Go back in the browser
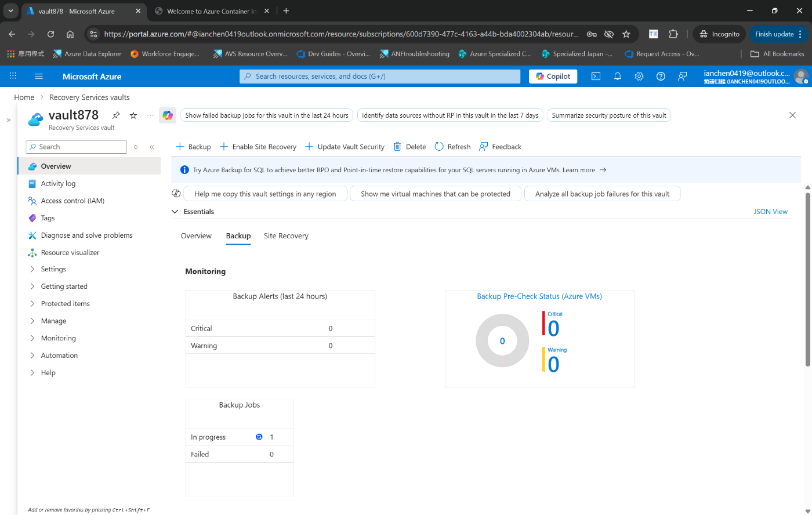The width and height of the screenshot is (812, 515). tap(12, 34)
